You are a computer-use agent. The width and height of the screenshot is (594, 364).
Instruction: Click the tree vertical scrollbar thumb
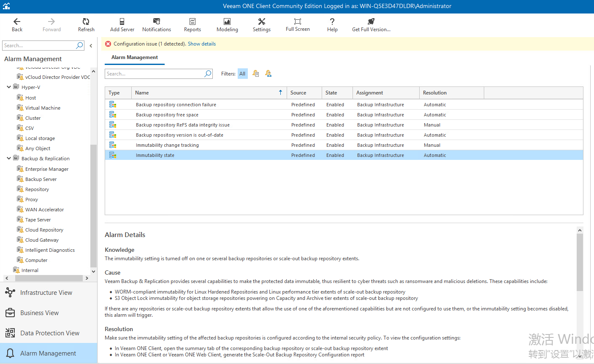coord(94,205)
